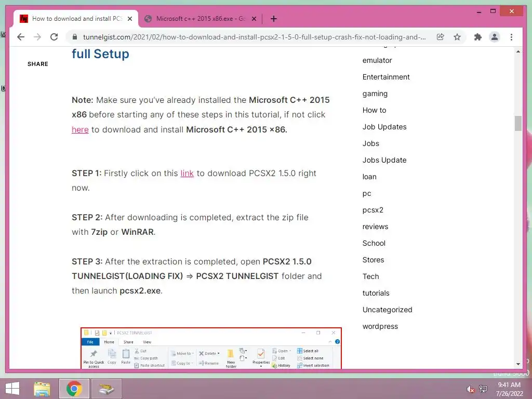
Task: Bookmark this page with the star
Action: coord(457,37)
